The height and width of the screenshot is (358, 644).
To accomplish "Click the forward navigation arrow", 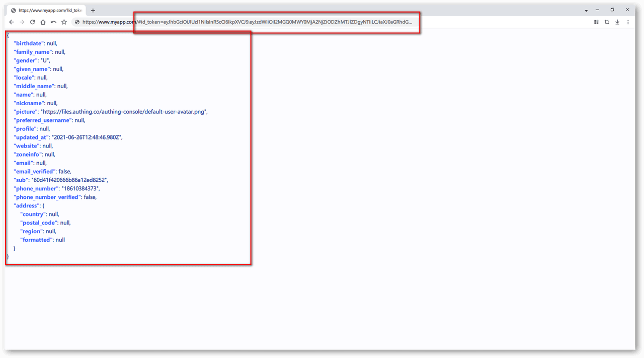I will click(22, 22).
